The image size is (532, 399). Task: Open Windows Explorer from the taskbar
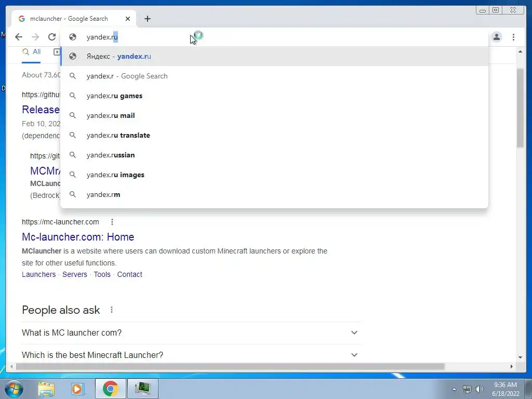coord(46,389)
